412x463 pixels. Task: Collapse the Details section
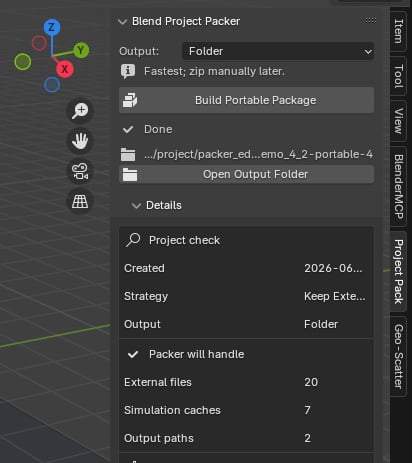136,206
